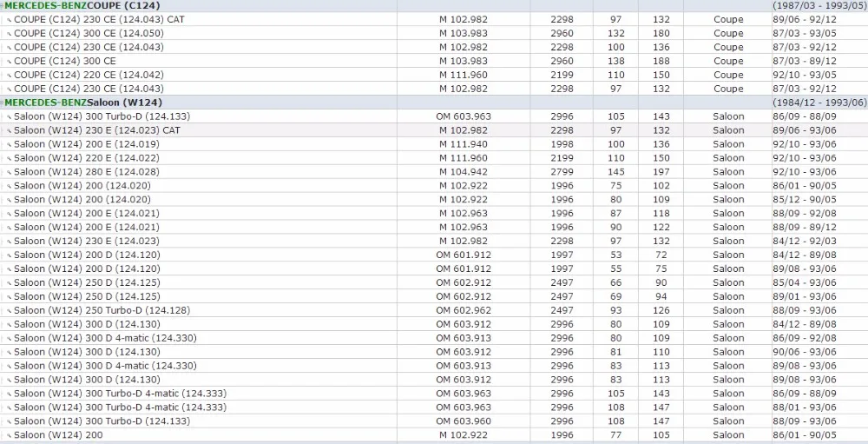
Task: Click engine code M 111.940
Action: click(464, 144)
